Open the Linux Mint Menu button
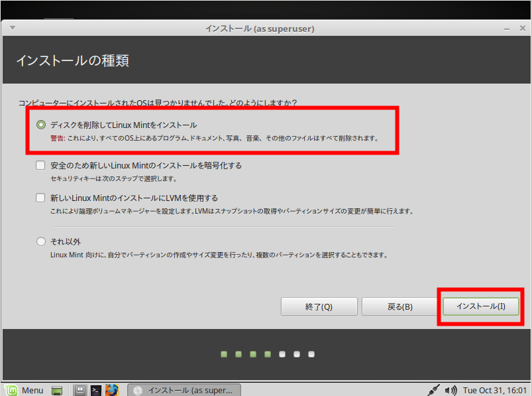This screenshot has width=532, height=396. click(x=25, y=390)
